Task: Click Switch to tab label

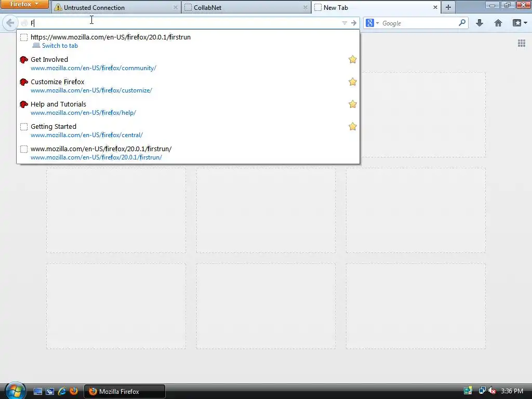Action: click(x=60, y=46)
